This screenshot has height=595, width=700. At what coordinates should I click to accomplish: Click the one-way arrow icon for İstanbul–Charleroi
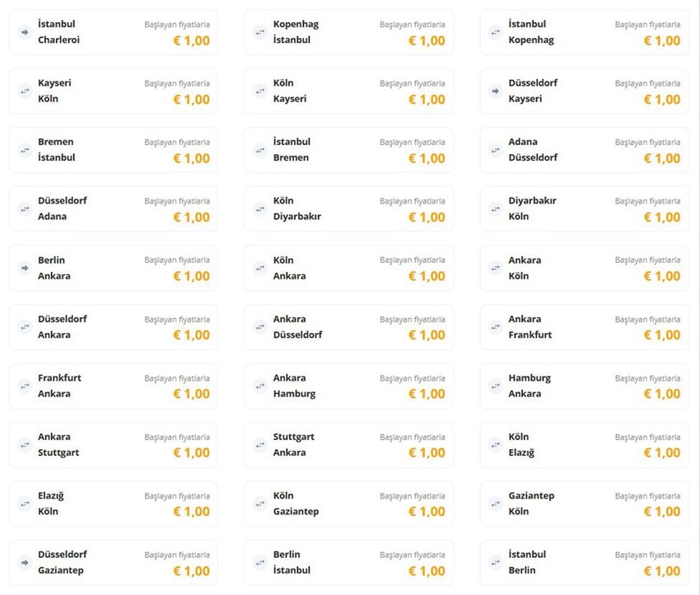[x=25, y=32]
